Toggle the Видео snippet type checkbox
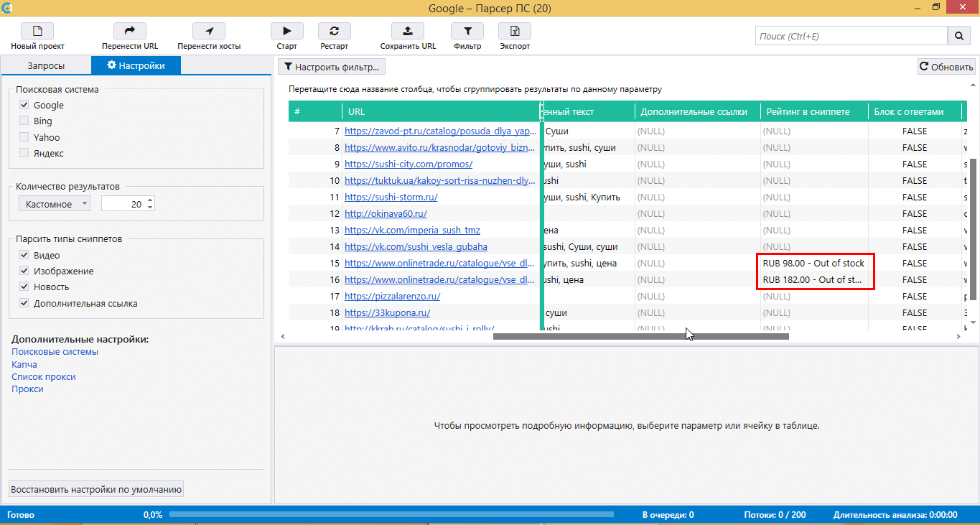The image size is (980, 525). (24, 255)
